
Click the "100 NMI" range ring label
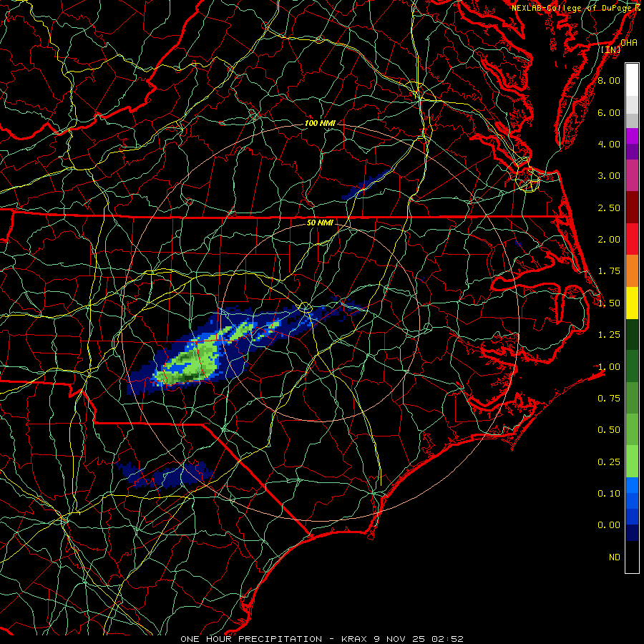(320, 123)
